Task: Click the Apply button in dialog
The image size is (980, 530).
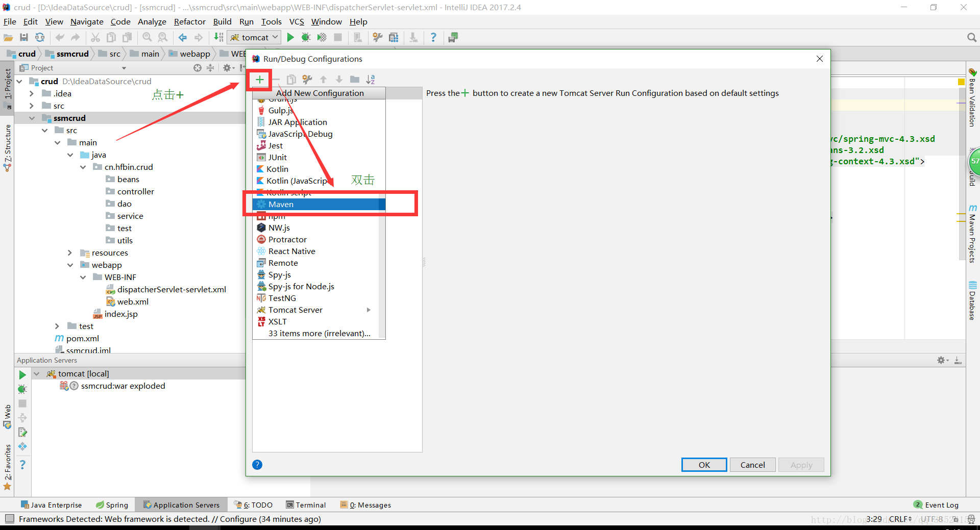Action: (801, 465)
